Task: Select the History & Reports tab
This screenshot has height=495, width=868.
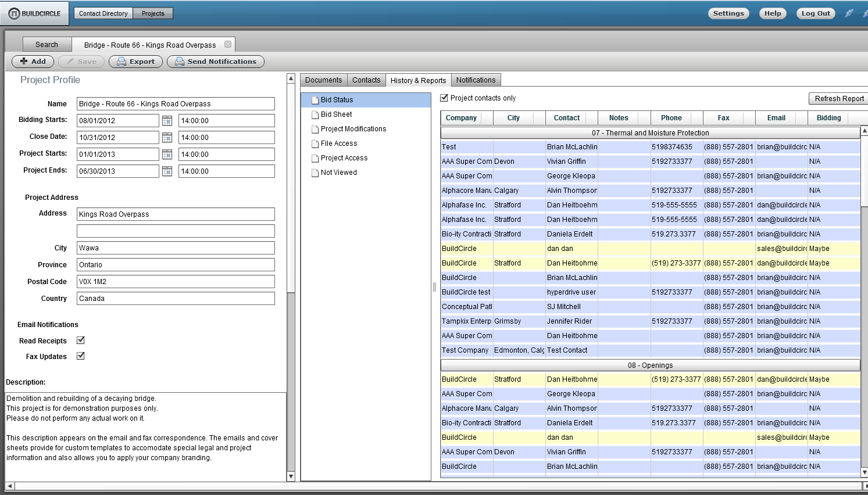Action: [418, 80]
